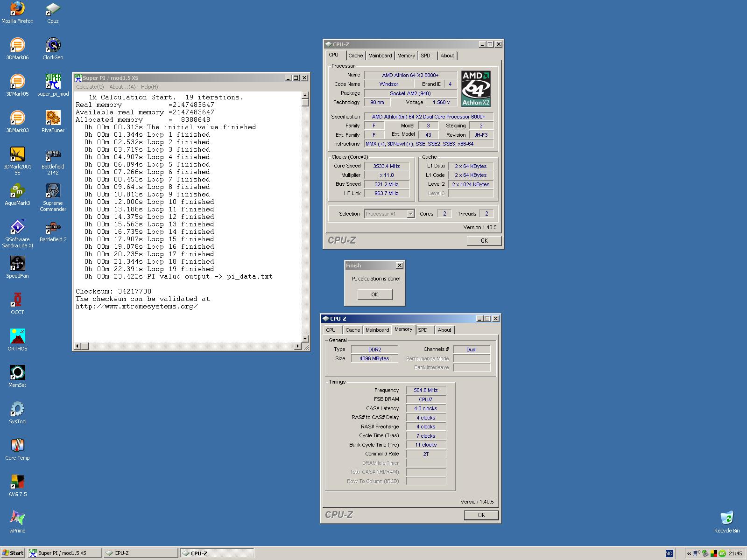
Task: Switch to About tab in lower CPU-Z
Action: point(444,330)
